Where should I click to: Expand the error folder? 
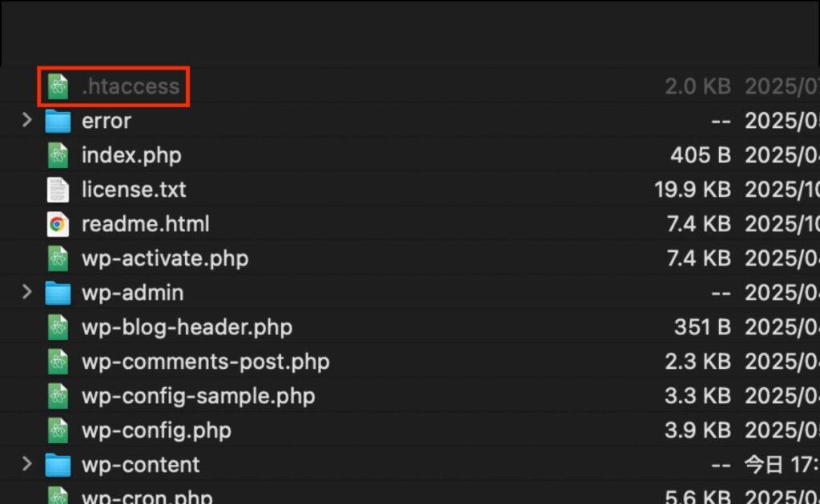coord(27,121)
